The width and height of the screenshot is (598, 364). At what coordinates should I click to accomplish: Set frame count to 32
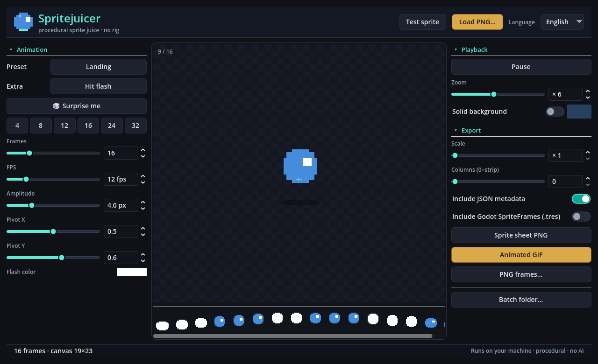(x=135, y=126)
